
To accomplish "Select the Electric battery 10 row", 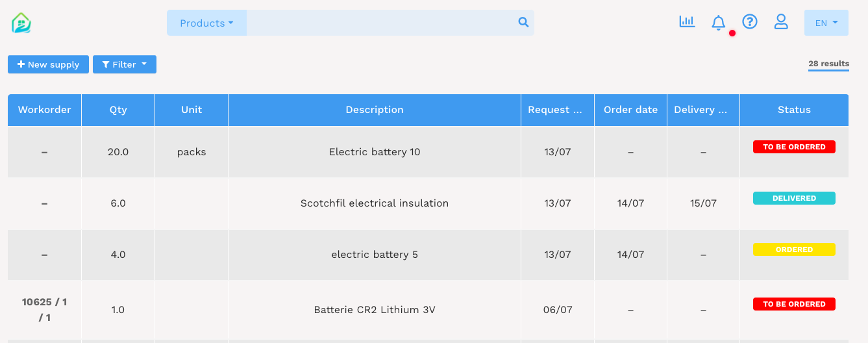I will tap(375, 152).
